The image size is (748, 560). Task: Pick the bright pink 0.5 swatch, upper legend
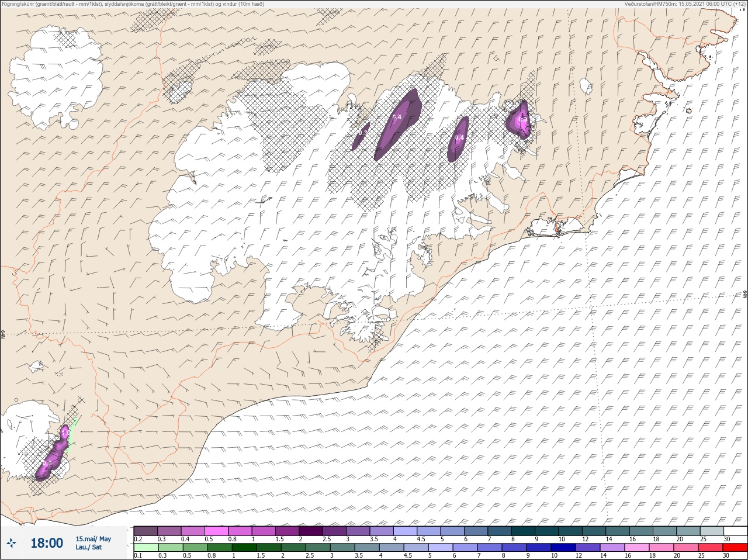tap(217, 531)
